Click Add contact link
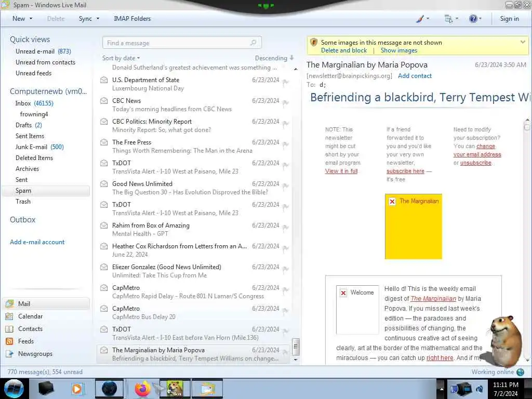 (415, 76)
